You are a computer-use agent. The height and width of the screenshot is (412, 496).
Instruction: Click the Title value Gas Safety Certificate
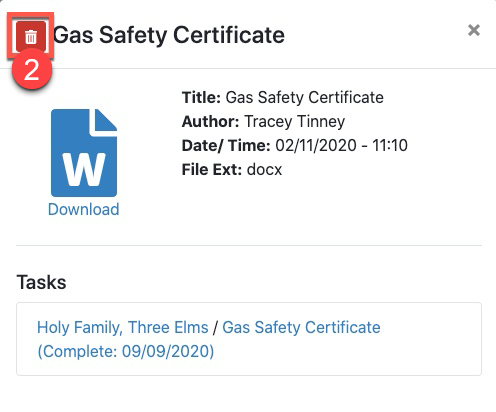pyautogui.click(x=304, y=98)
